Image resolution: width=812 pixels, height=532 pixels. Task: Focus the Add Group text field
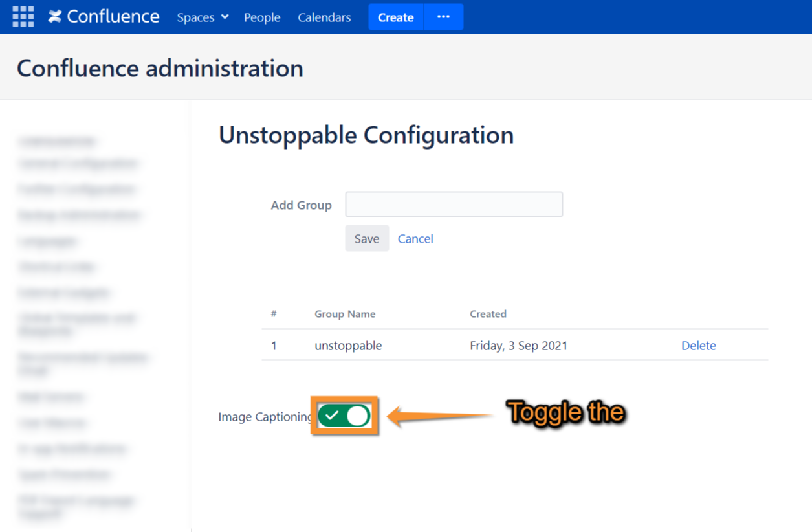pyautogui.click(x=454, y=205)
